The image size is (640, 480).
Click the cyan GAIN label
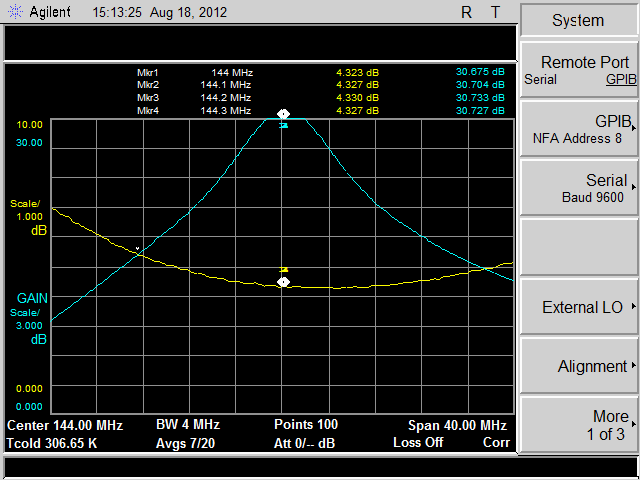coord(32,298)
